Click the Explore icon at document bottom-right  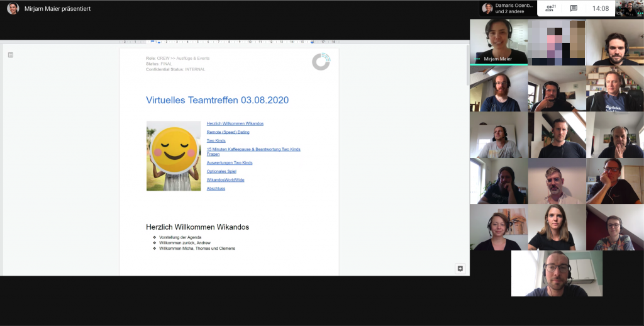point(460,269)
